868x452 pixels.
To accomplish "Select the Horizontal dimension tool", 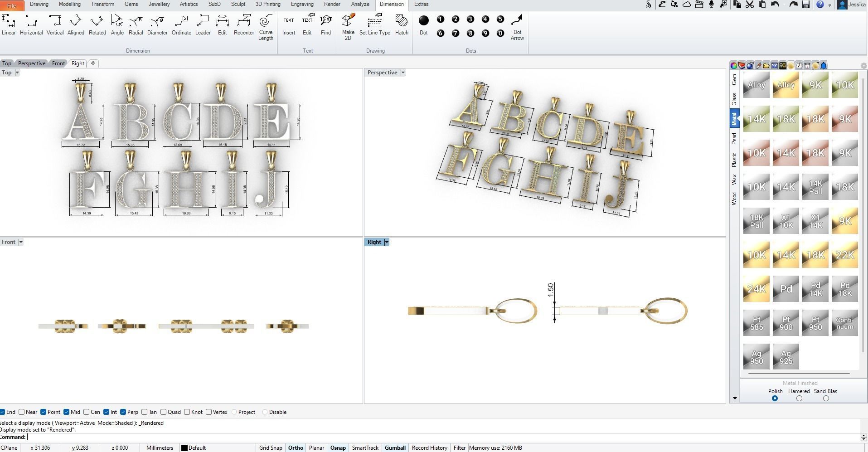I will pos(31,25).
